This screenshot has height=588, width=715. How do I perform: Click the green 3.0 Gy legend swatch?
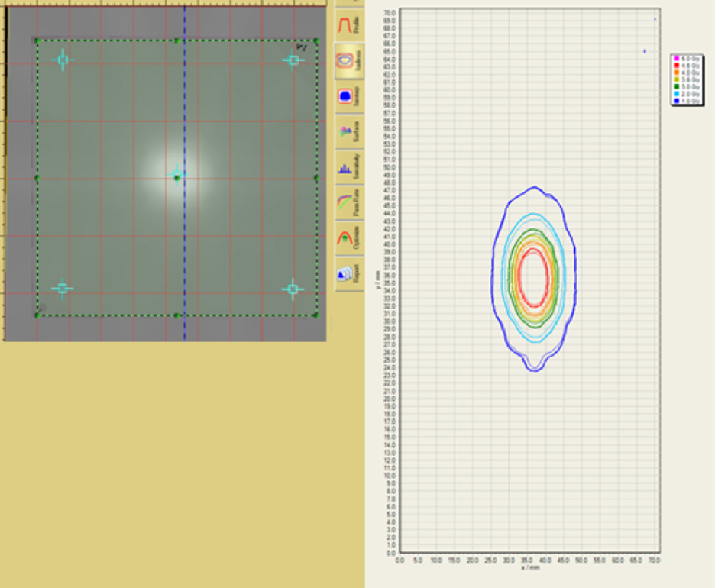[677, 86]
